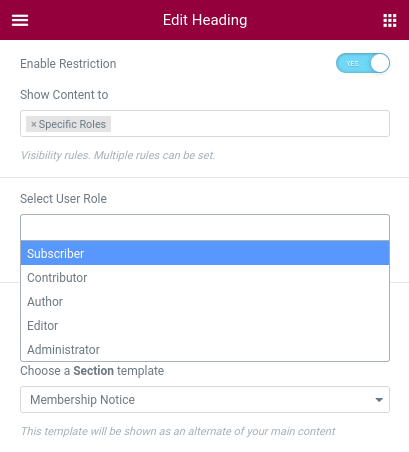Click the Membership Notice dropdown arrow
This screenshot has height=452, width=409.
point(379,400)
